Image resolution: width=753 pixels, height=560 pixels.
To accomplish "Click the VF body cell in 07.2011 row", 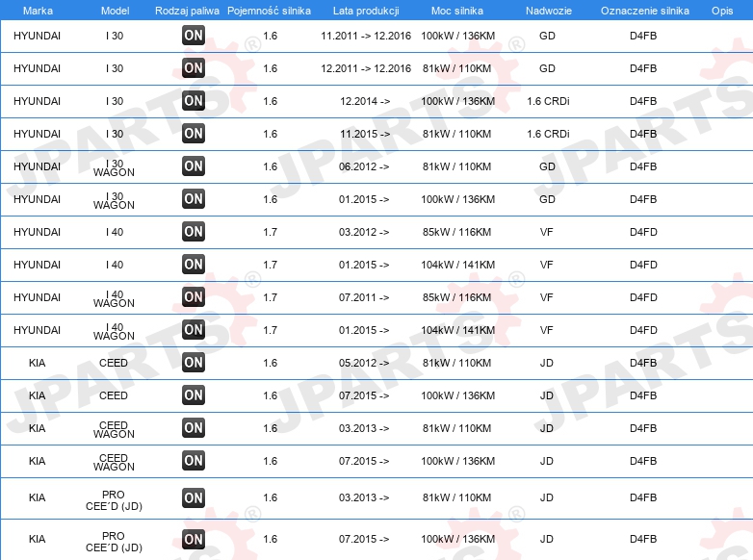I will 547,297.
